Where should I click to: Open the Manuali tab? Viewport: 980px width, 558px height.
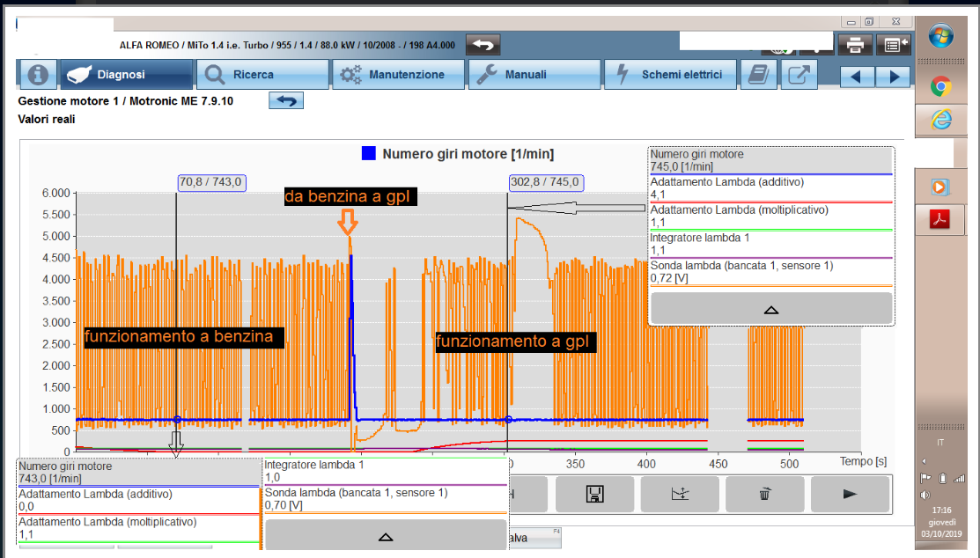534,74
